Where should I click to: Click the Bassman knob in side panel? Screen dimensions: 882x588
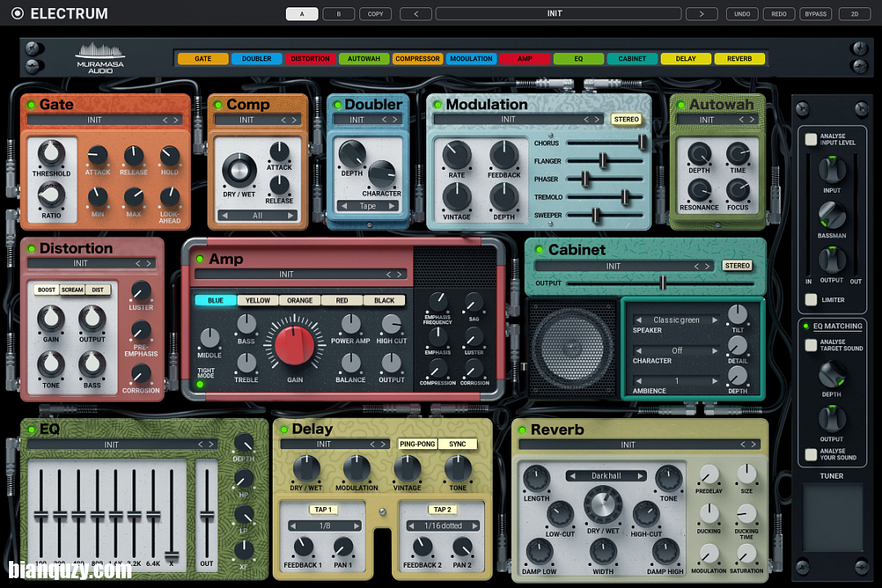click(x=832, y=216)
